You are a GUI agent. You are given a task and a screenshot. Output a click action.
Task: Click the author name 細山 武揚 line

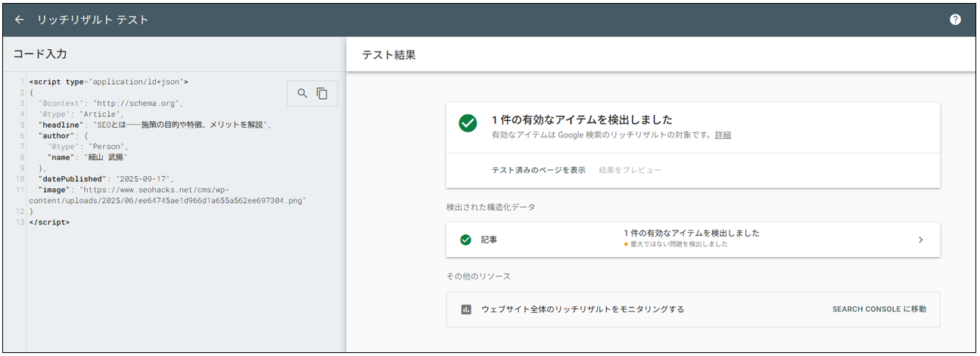click(x=88, y=157)
